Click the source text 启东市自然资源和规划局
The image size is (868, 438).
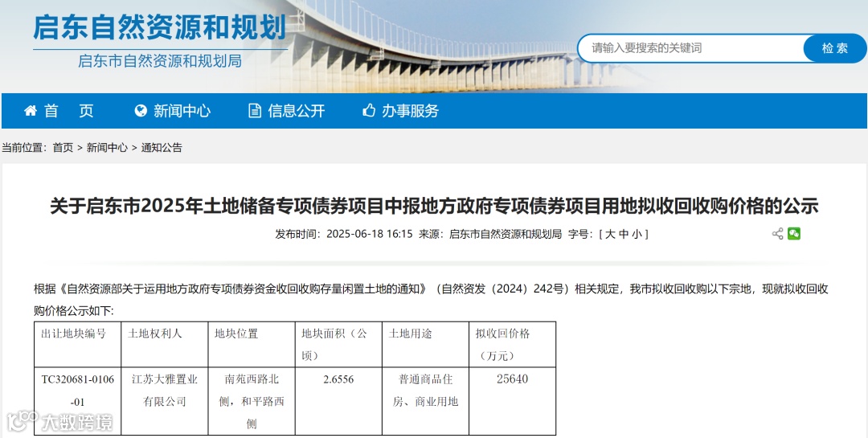pyautogui.click(x=506, y=234)
